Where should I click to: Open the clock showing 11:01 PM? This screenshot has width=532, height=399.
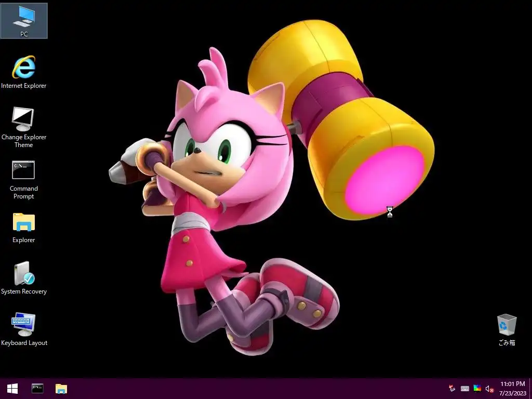click(512, 389)
